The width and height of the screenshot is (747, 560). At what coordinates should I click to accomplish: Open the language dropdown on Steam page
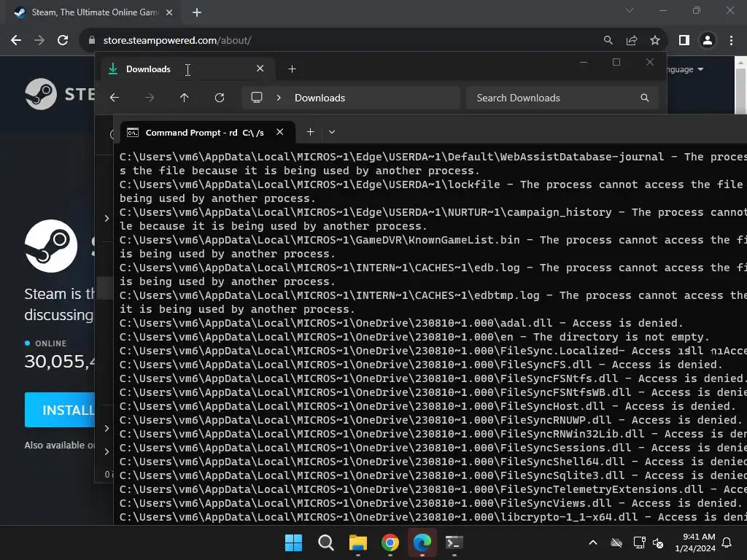685,69
